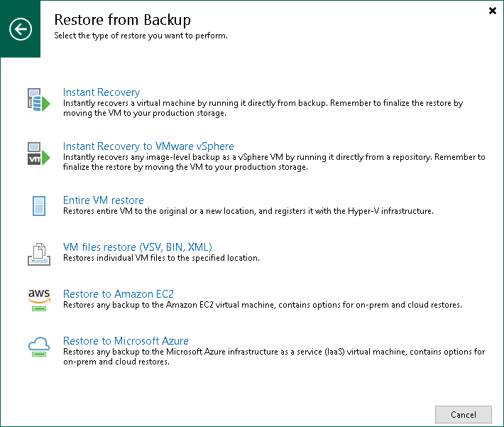The image size is (504, 427).
Task: Click the Instant Recovery database icon
Action: (38, 99)
